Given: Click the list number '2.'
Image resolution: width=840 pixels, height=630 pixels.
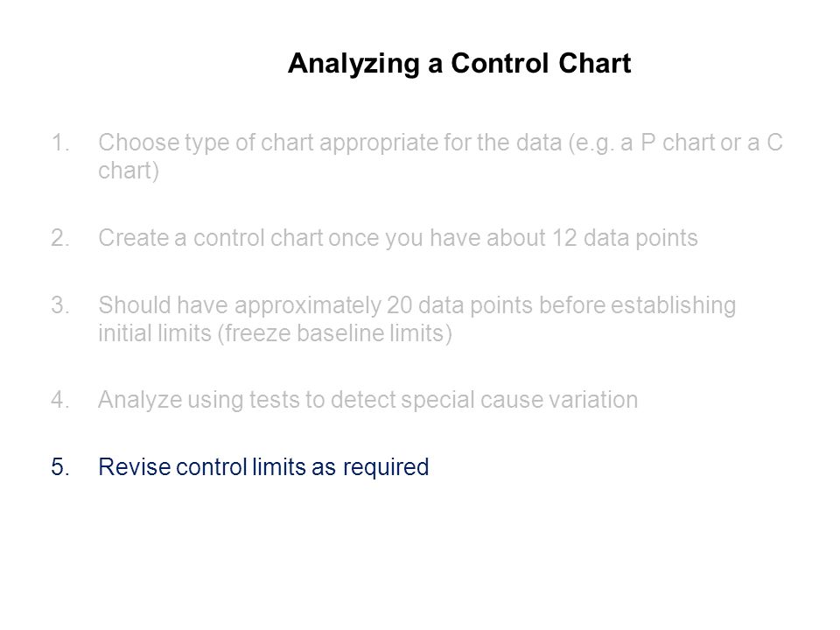Looking at the screenshot, I should 60,238.
